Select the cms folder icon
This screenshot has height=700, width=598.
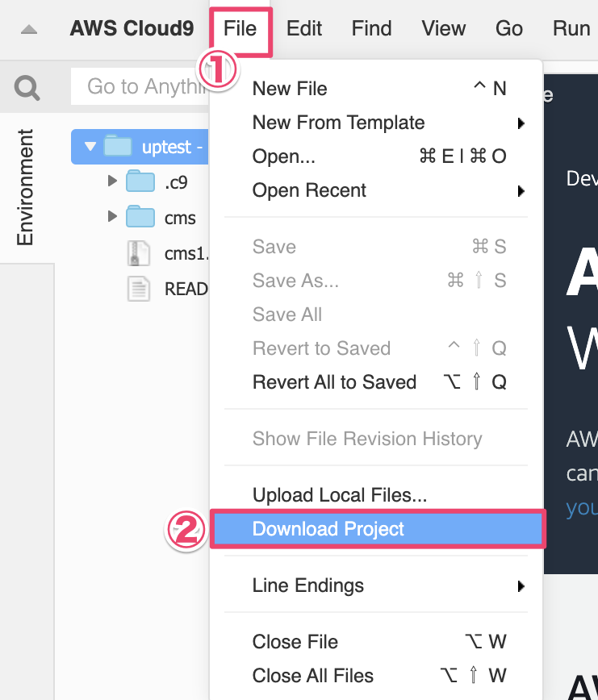click(x=140, y=217)
